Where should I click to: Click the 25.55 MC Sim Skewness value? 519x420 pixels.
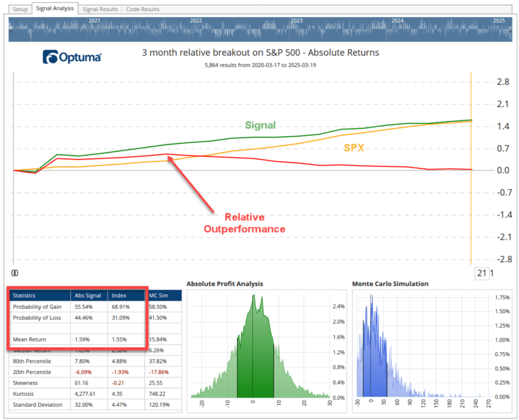coord(156,383)
